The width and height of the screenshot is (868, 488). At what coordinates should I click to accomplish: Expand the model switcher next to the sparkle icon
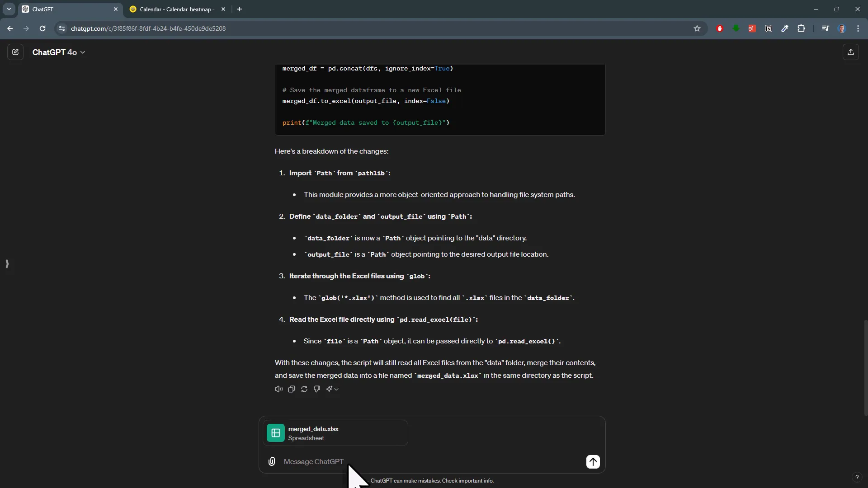click(x=336, y=389)
